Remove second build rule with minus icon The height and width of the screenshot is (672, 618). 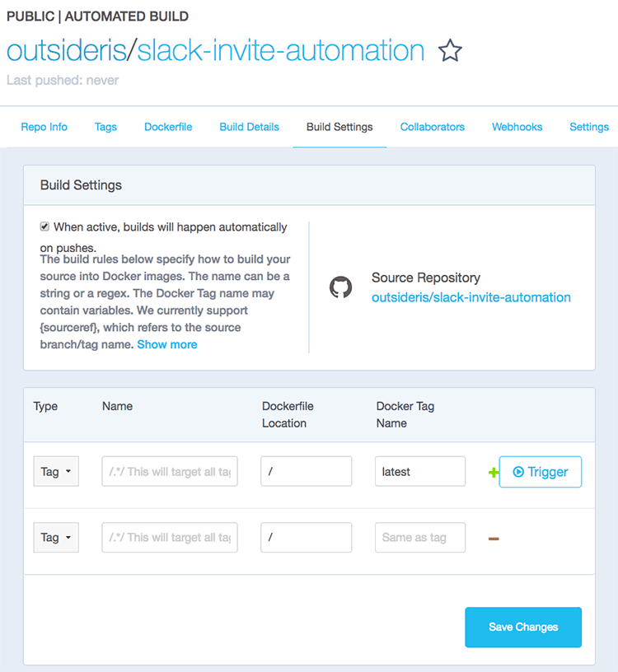tap(494, 539)
